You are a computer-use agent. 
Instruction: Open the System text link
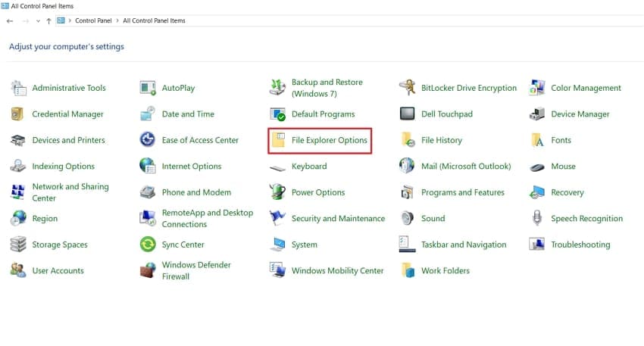(305, 245)
